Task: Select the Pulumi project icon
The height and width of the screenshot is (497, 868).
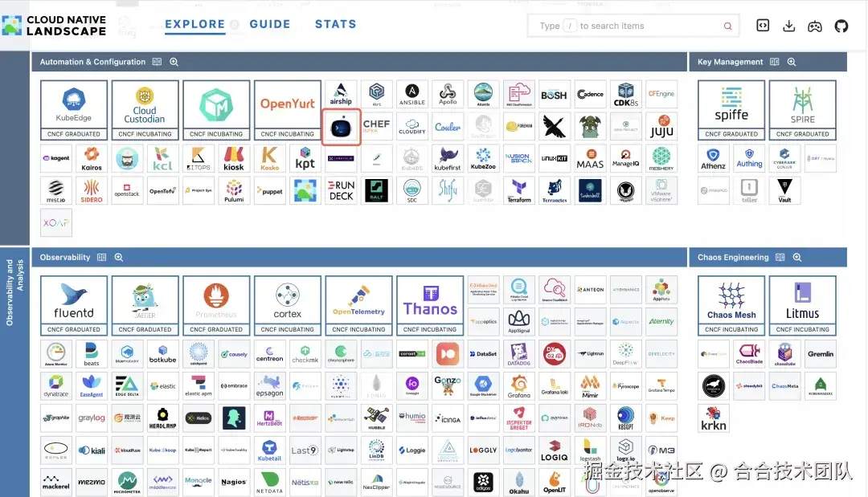Action: click(234, 191)
